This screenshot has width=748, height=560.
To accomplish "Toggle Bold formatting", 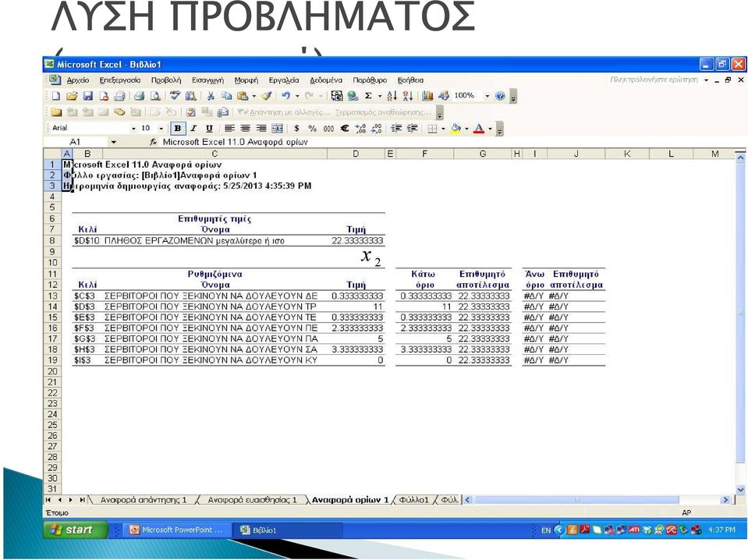I will (x=178, y=129).
